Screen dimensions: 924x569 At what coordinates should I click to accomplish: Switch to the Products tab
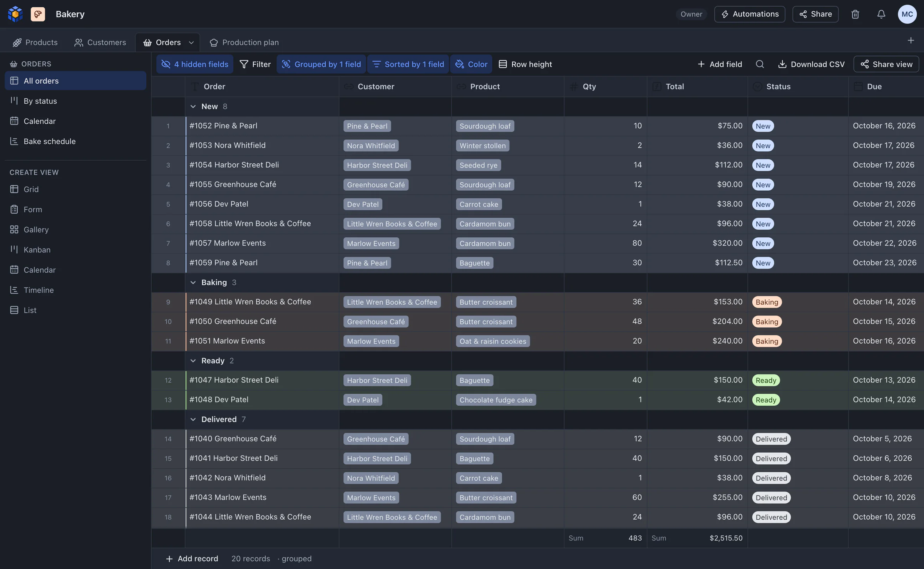(x=35, y=42)
